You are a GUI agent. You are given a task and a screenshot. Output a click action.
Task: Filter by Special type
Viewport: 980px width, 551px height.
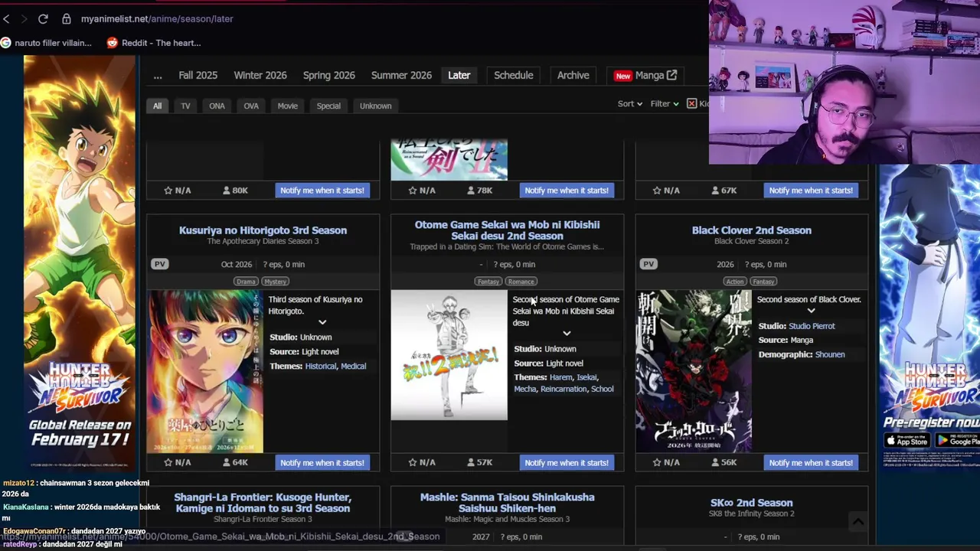pos(328,106)
